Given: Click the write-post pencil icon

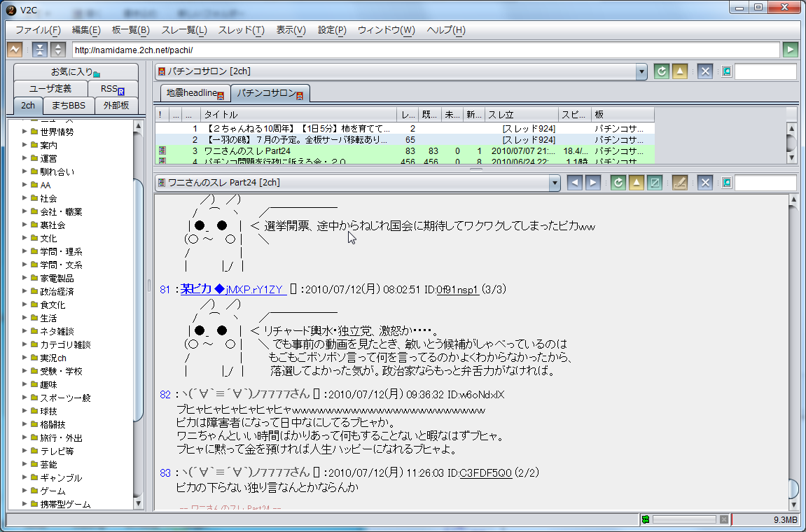Looking at the screenshot, I should pyautogui.click(x=679, y=183).
